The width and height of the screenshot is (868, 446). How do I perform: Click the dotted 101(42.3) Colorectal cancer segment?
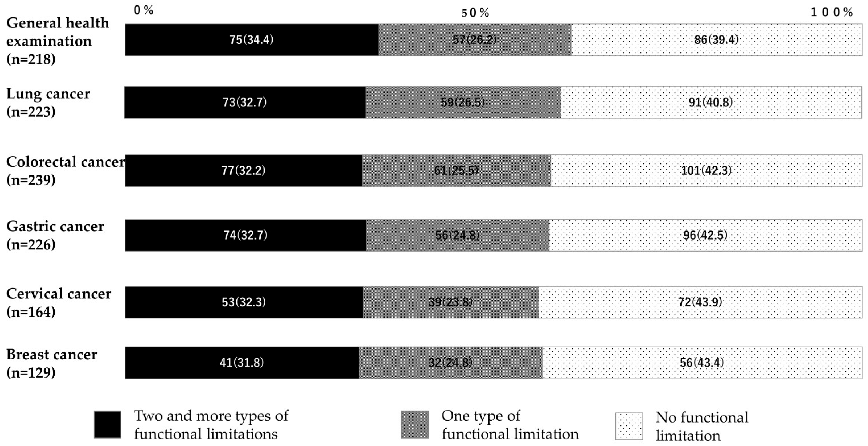coord(706,171)
